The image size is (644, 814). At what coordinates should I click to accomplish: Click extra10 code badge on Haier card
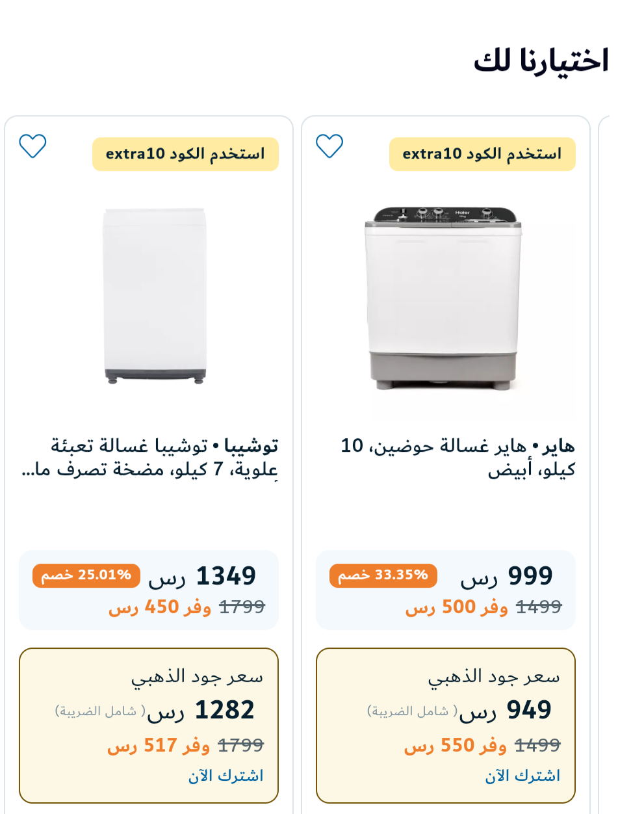482,154
